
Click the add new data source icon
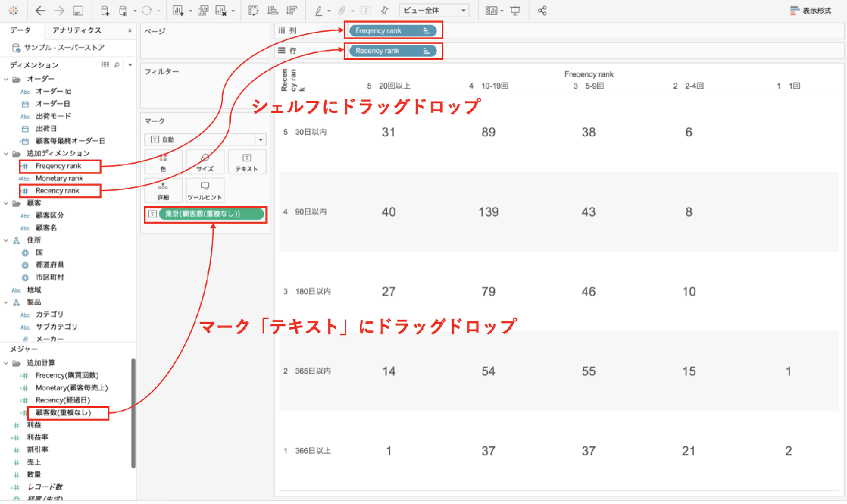(x=104, y=11)
